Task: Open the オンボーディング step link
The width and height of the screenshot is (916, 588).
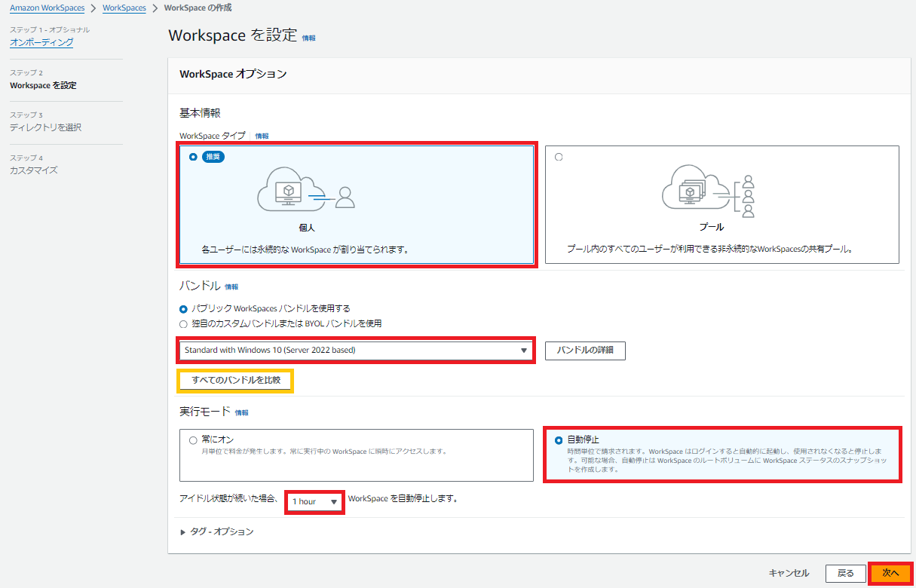Action: click(41, 42)
